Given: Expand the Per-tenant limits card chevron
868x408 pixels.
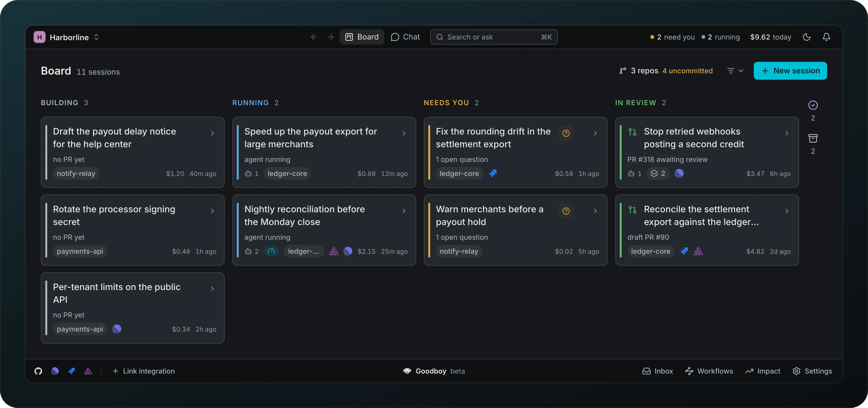Looking at the screenshot, I should pyautogui.click(x=212, y=289).
